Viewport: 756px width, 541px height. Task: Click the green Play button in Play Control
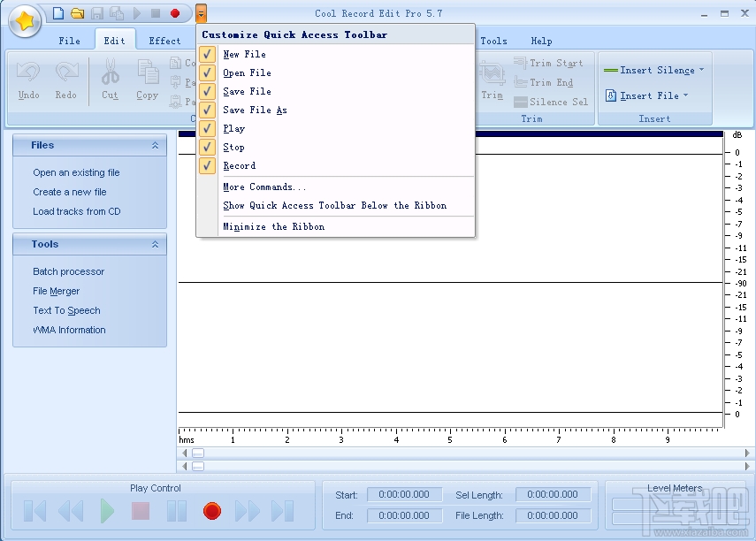pyautogui.click(x=107, y=511)
